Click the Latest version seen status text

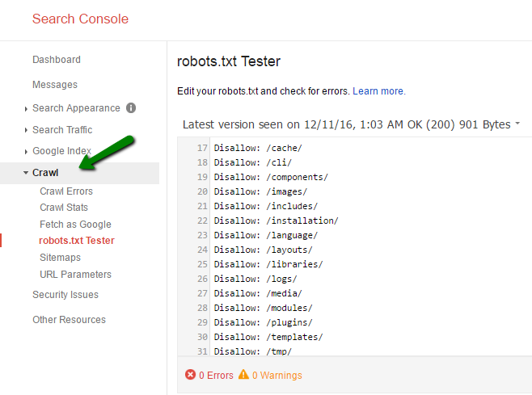click(346, 124)
